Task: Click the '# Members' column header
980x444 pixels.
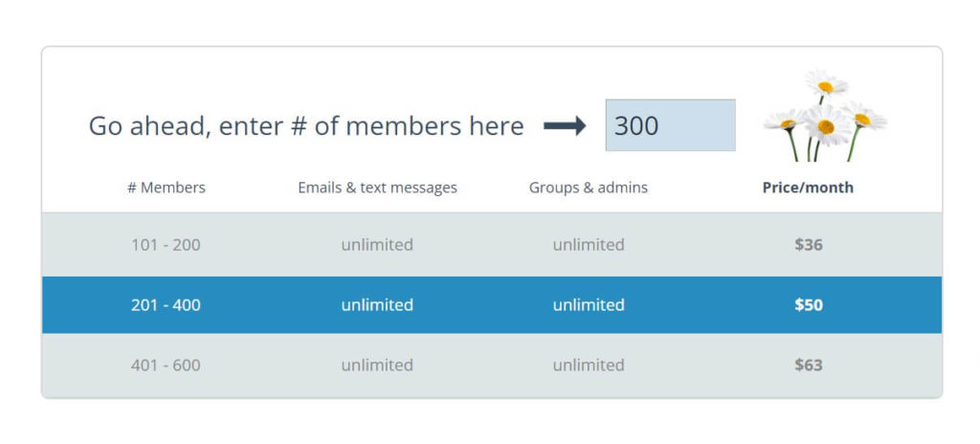Action: click(x=166, y=188)
